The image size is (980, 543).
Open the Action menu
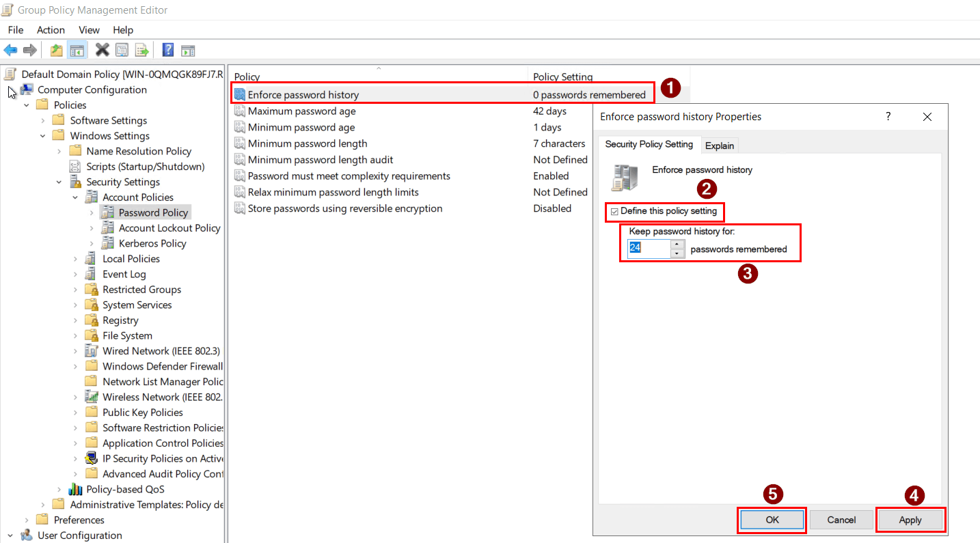[x=51, y=30]
